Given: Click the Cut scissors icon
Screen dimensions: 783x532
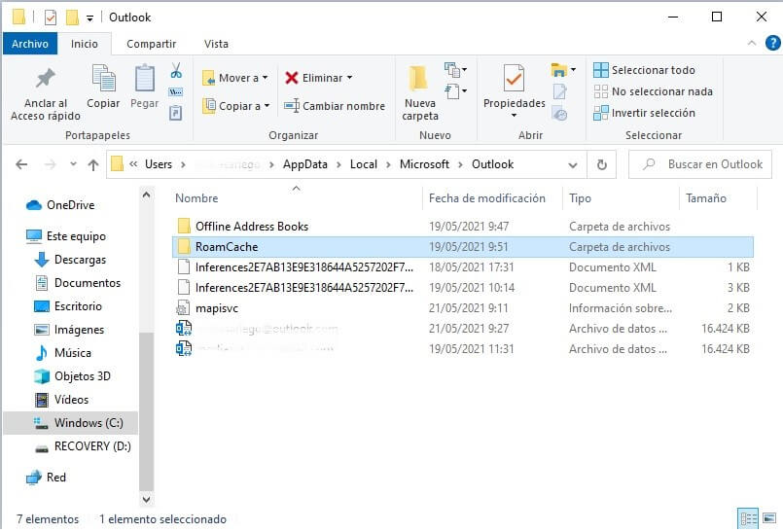Looking at the screenshot, I should 176,70.
